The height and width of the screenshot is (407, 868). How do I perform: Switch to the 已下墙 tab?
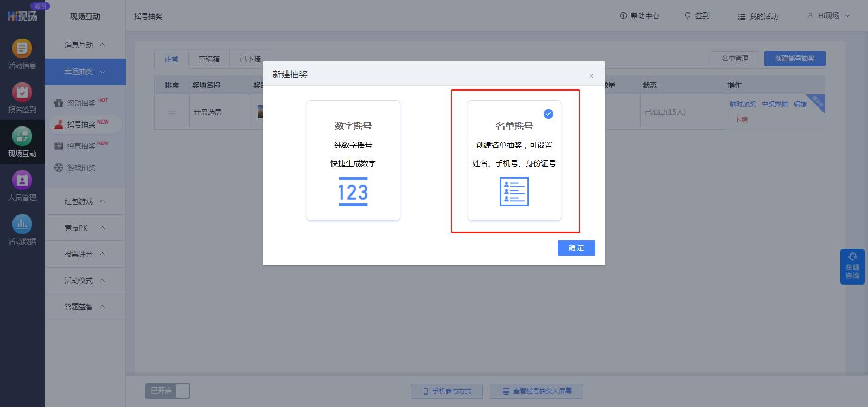point(250,59)
